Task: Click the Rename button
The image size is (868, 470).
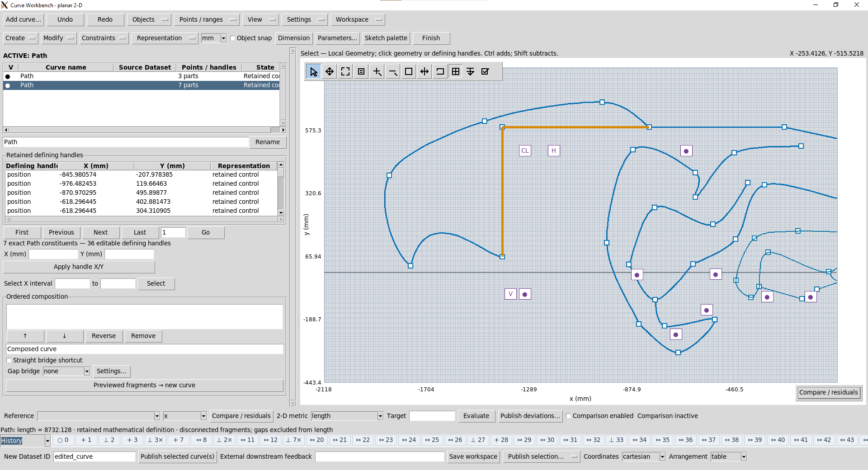Action: pyautogui.click(x=268, y=142)
